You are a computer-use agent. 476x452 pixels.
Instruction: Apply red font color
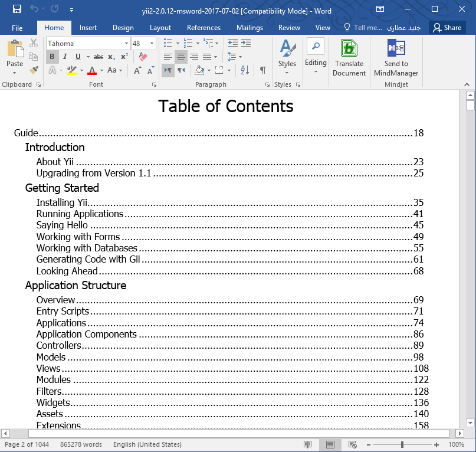pyautogui.click(x=92, y=70)
